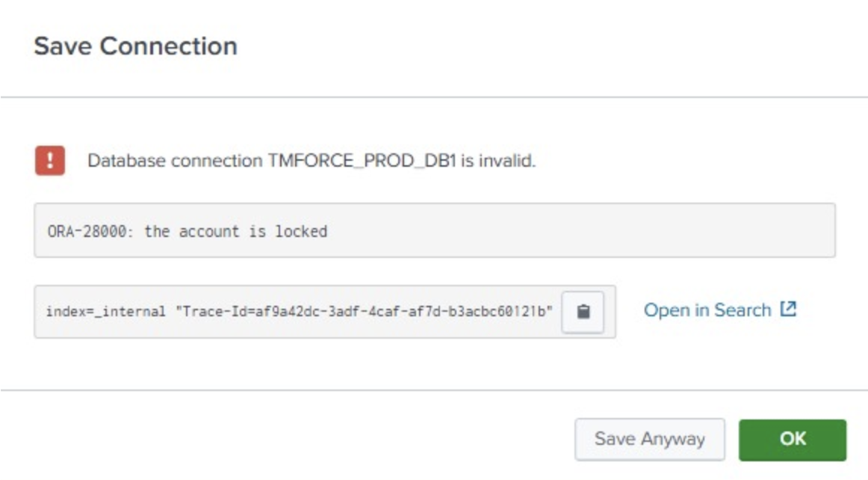Viewport: 868px width, 480px height.
Task: Click the red error alert icon
Action: click(x=49, y=161)
